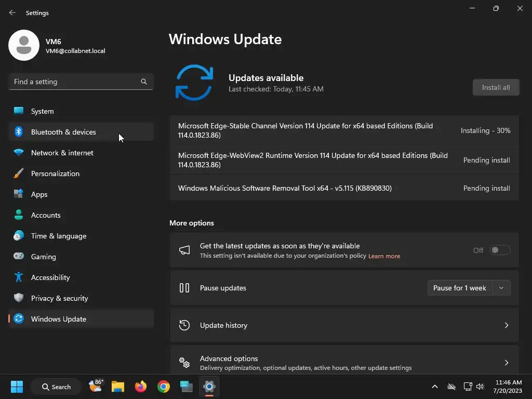Click the megaphone icon for latest updates
The height and width of the screenshot is (399, 532).
point(184,250)
